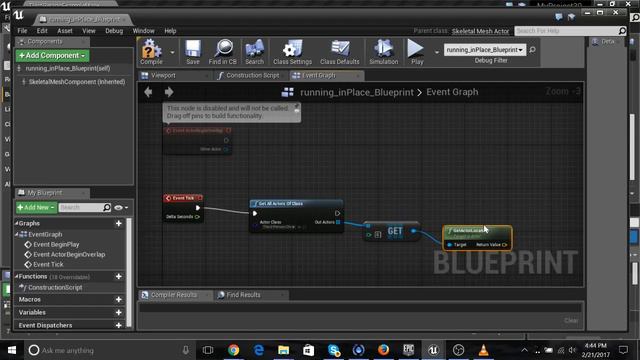This screenshot has width=640, height=360.
Task: Open the Search toolbar tool
Action: click(x=254, y=52)
